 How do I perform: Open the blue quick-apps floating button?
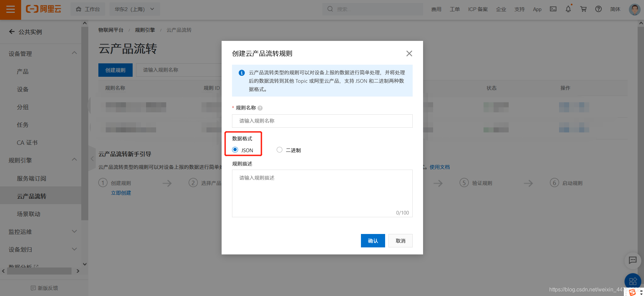[633, 281]
